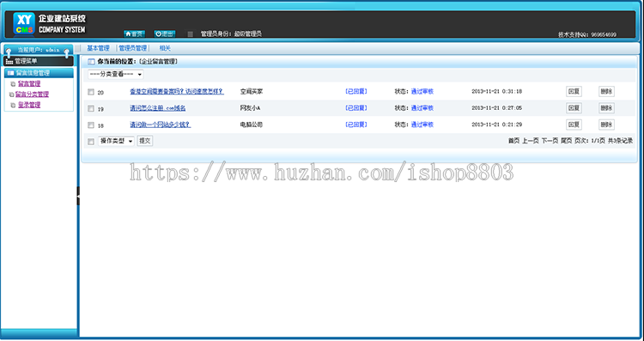Open 留言分类管理 in sidebar

pyautogui.click(x=32, y=94)
